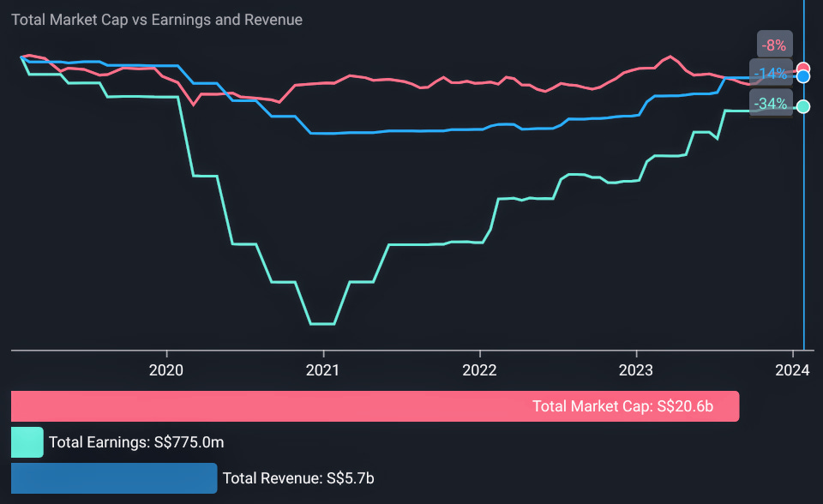Select the 2024 axis label
Image resolution: width=823 pixels, height=504 pixels.
(794, 370)
